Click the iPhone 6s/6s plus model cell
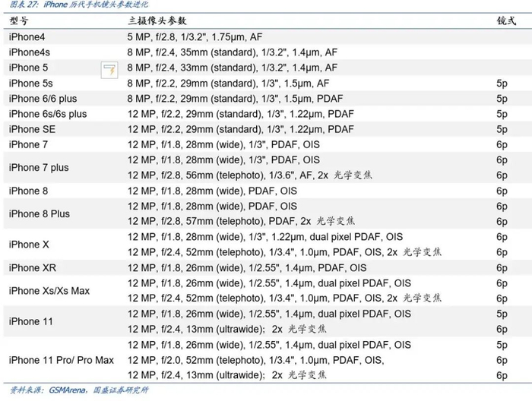532x401 pixels. click(x=48, y=114)
